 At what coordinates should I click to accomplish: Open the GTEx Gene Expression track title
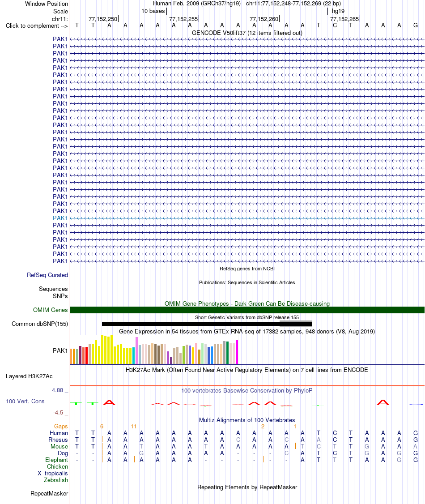246,331
